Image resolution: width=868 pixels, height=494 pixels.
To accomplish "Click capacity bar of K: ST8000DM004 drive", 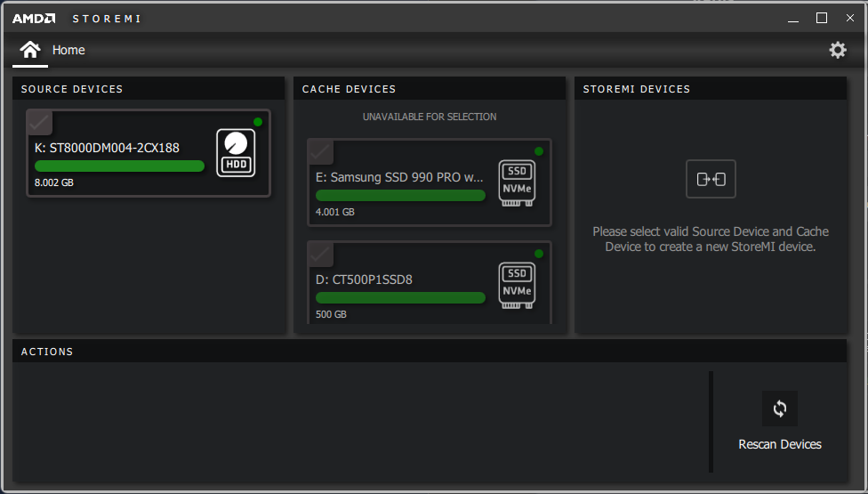I will click(x=119, y=166).
